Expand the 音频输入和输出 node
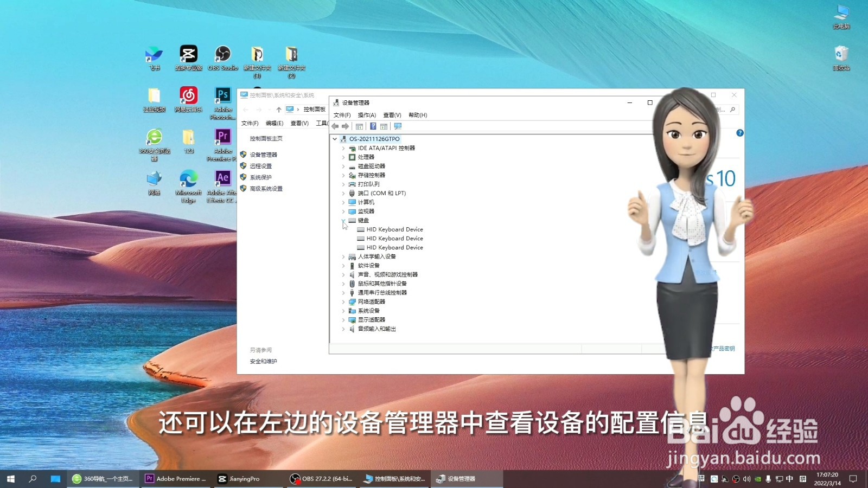868x488 pixels. (343, 329)
